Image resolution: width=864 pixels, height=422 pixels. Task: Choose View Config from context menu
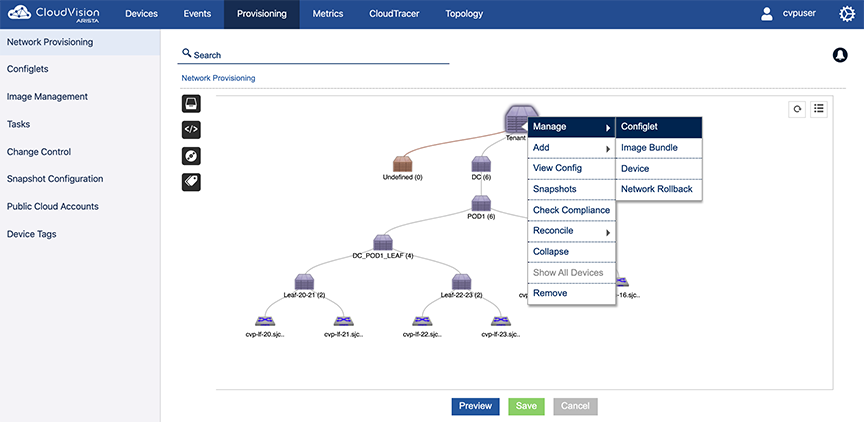click(571, 168)
